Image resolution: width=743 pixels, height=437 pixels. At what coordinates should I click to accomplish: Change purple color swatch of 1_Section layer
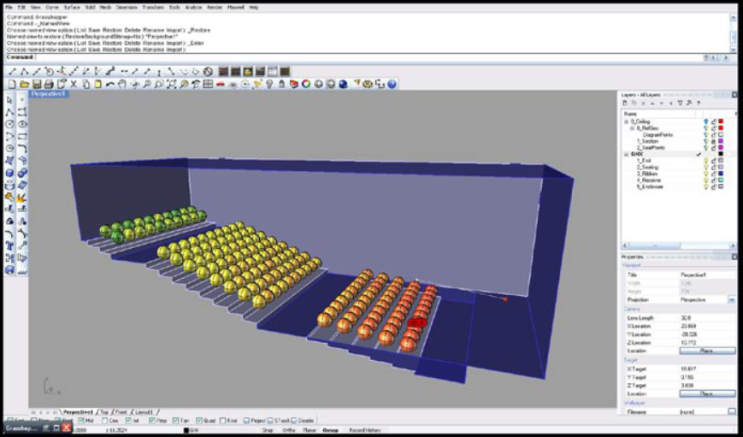721,141
